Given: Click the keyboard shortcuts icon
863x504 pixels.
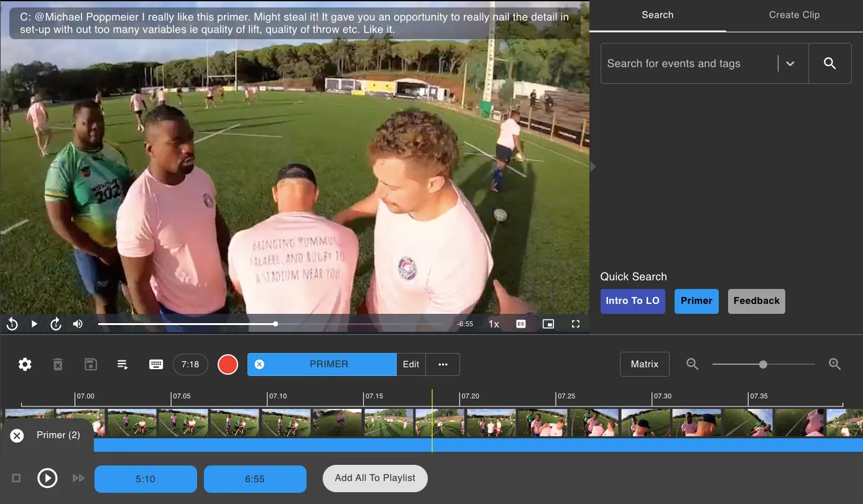Looking at the screenshot, I should pos(156,365).
